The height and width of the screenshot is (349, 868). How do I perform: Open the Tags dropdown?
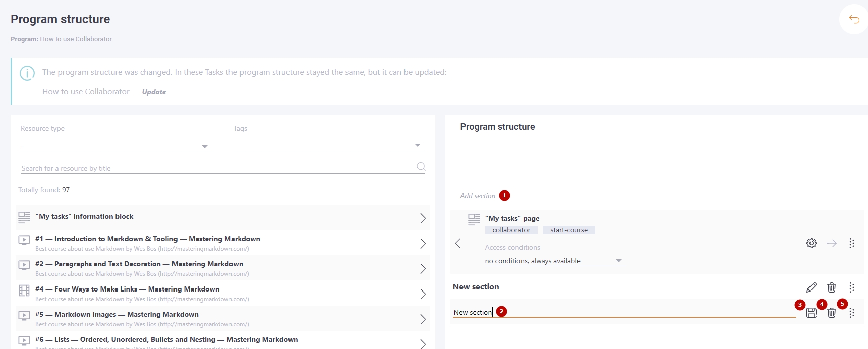[329, 146]
